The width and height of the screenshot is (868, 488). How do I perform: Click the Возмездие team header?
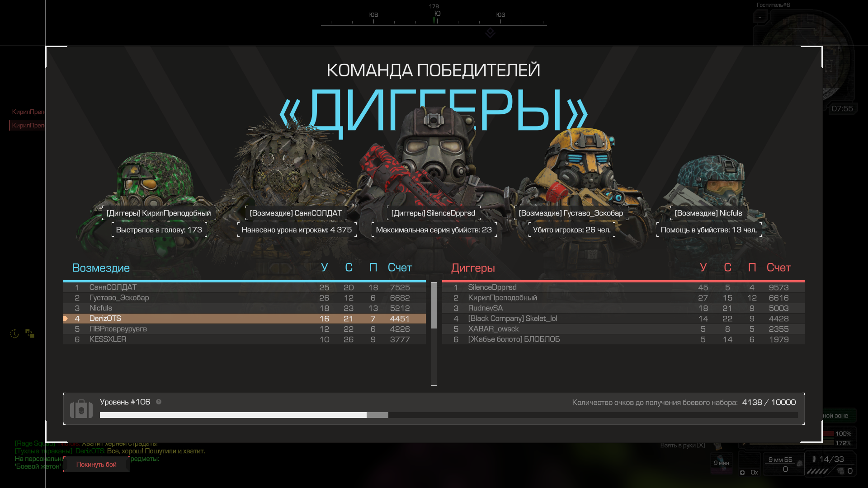[x=101, y=268]
